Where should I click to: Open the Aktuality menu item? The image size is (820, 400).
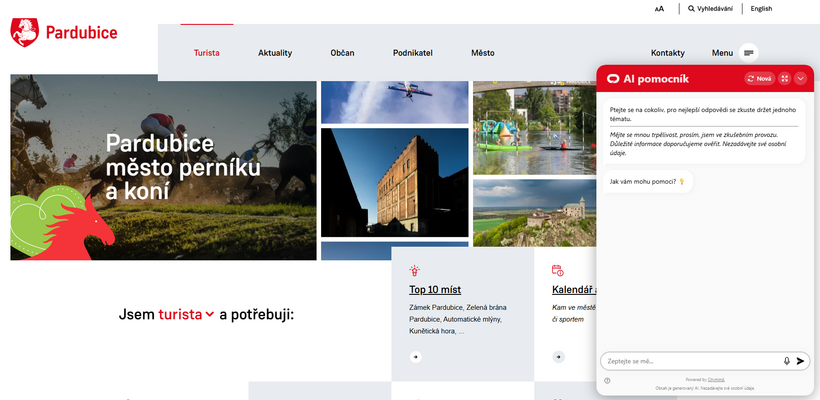tap(275, 53)
